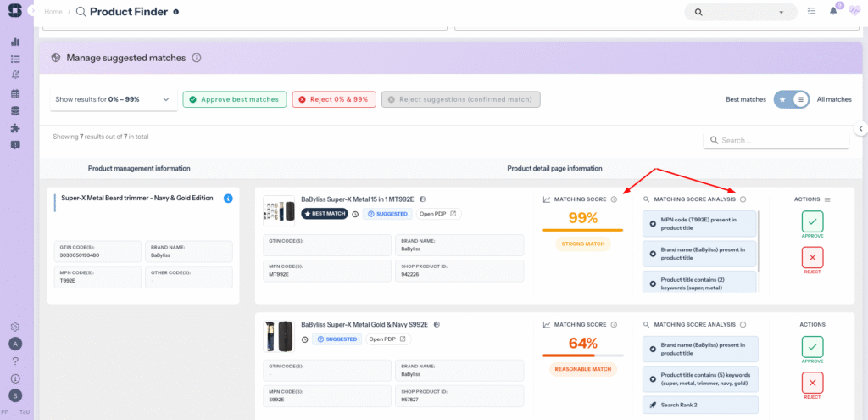
Task: Open the puzzle piece integrations icon
Action: tap(15, 128)
